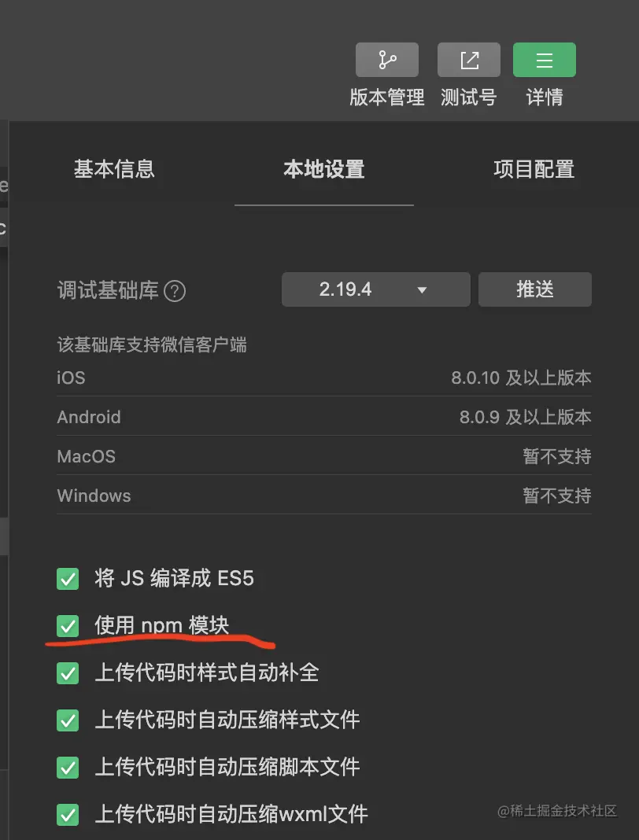
Task: Switch to the 基本信息 tab
Action: 114,169
